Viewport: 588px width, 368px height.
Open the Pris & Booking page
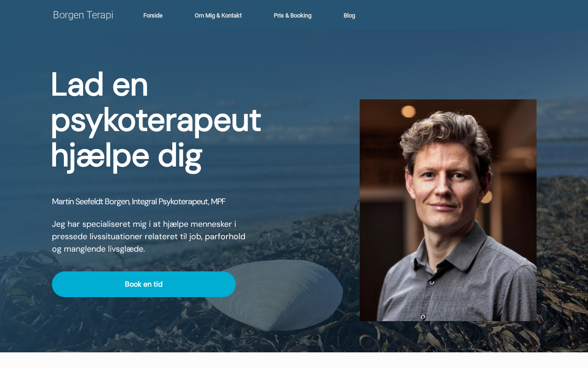[293, 16]
